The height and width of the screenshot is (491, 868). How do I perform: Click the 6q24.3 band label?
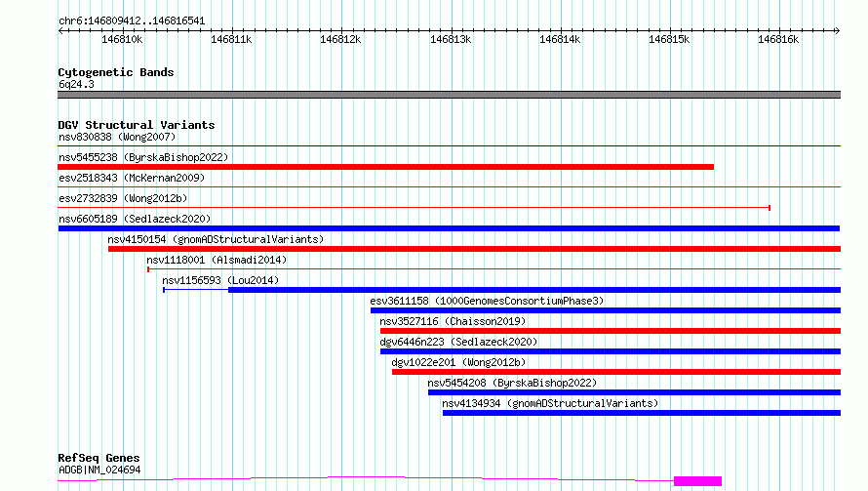[76, 84]
